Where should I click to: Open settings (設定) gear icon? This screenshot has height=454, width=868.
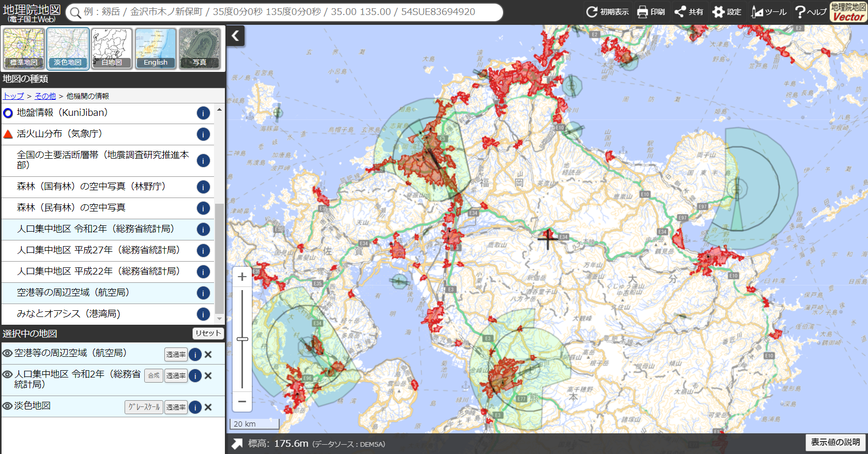coord(726,12)
